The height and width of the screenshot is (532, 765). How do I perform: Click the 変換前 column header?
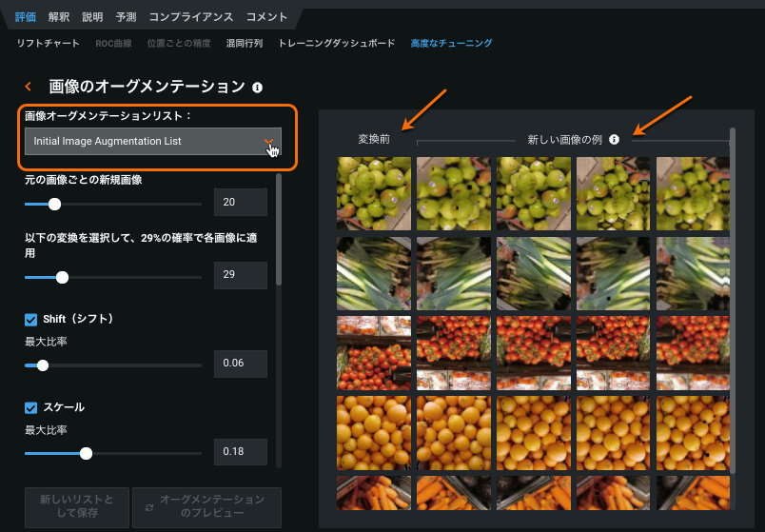click(x=374, y=140)
